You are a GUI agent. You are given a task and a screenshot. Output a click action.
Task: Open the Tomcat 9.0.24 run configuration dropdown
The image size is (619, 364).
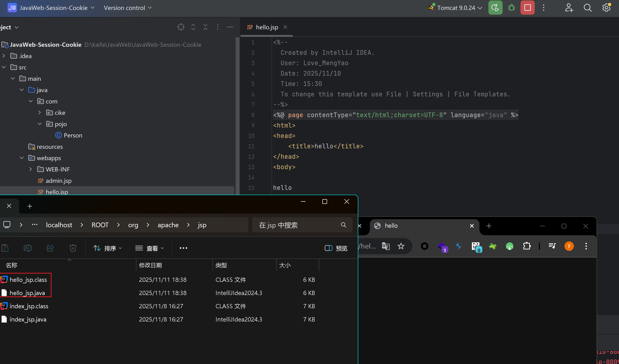456,8
